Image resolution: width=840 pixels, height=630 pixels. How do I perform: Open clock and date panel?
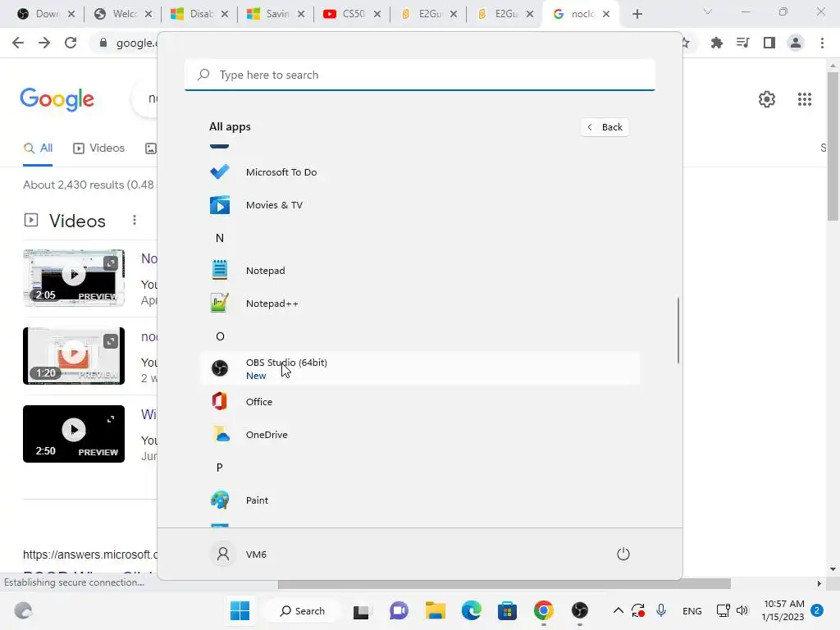point(783,610)
